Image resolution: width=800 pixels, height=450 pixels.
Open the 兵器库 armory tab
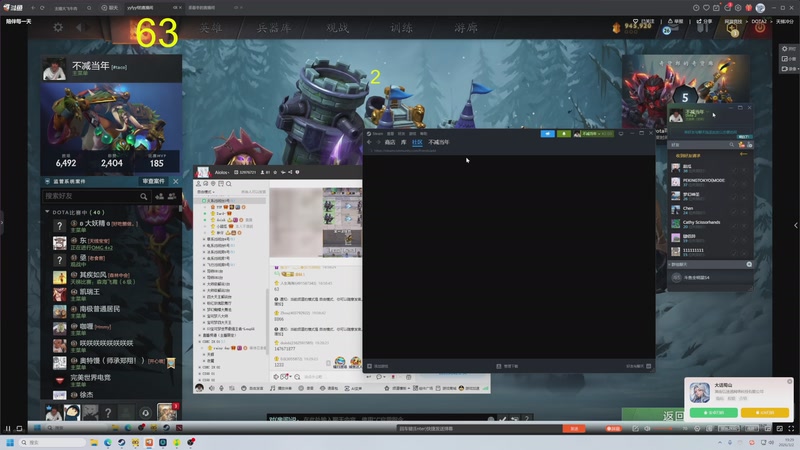click(x=274, y=28)
